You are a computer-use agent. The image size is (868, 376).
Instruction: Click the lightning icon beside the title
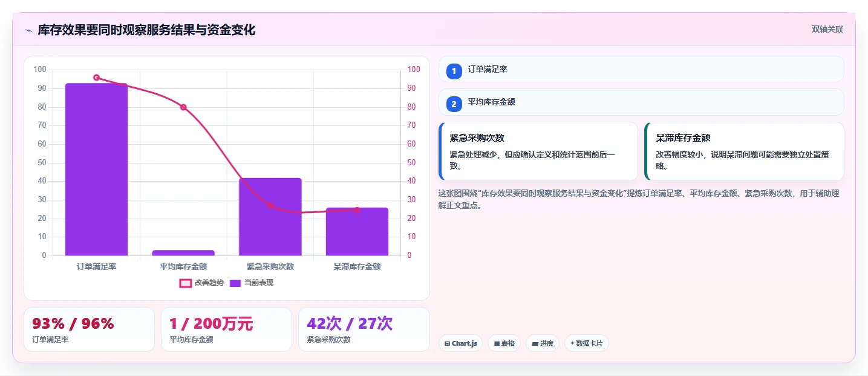28,30
